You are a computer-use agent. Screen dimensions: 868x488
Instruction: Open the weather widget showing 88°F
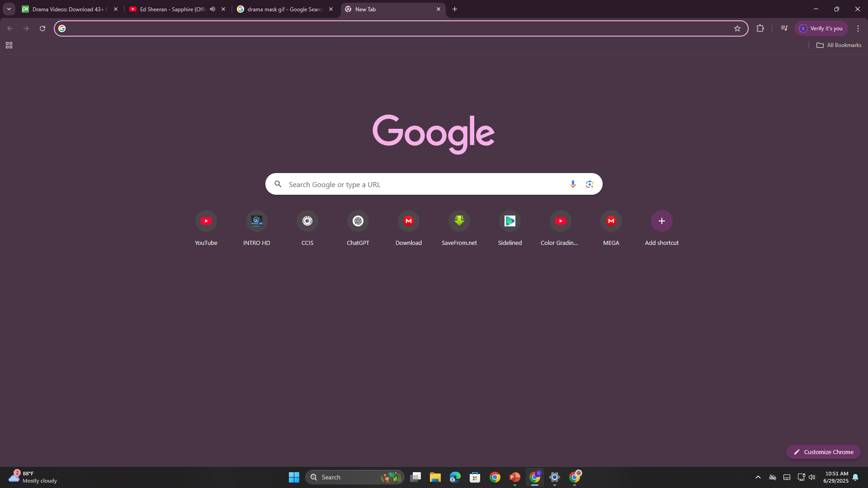tap(33, 477)
